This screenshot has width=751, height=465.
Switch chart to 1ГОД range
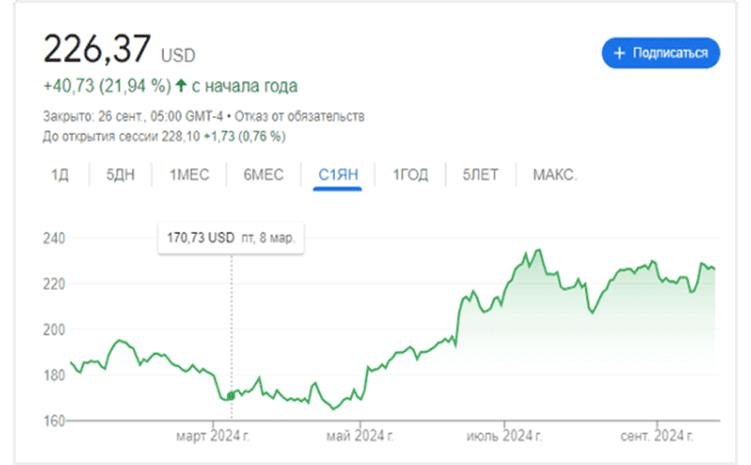tap(410, 175)
